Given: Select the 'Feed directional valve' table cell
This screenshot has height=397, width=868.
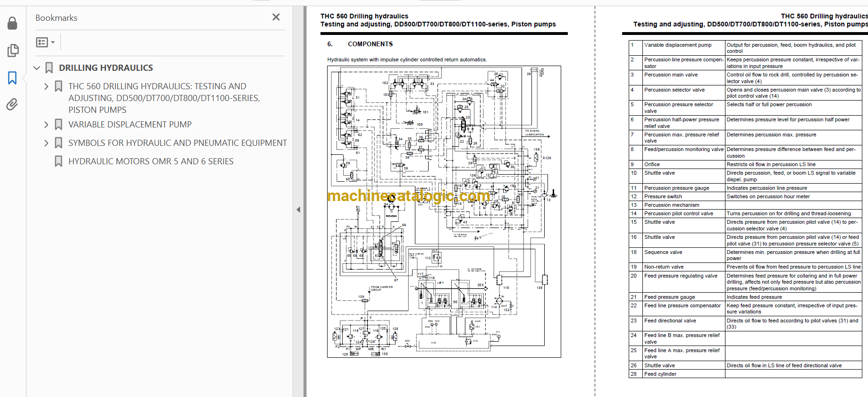Looking at the screenshot, I should 683,323.
